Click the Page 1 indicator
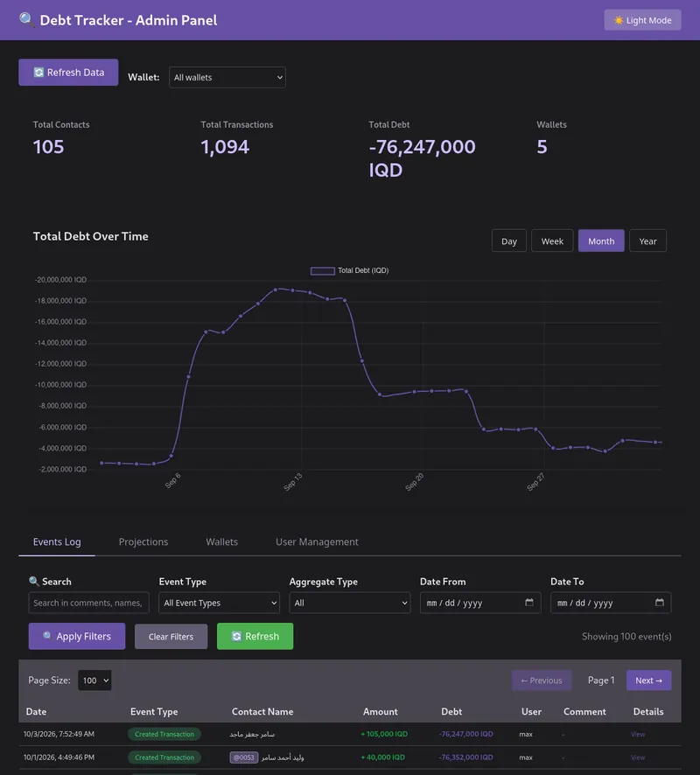Viewport: 700px width, 775px height. coord(600,681)
